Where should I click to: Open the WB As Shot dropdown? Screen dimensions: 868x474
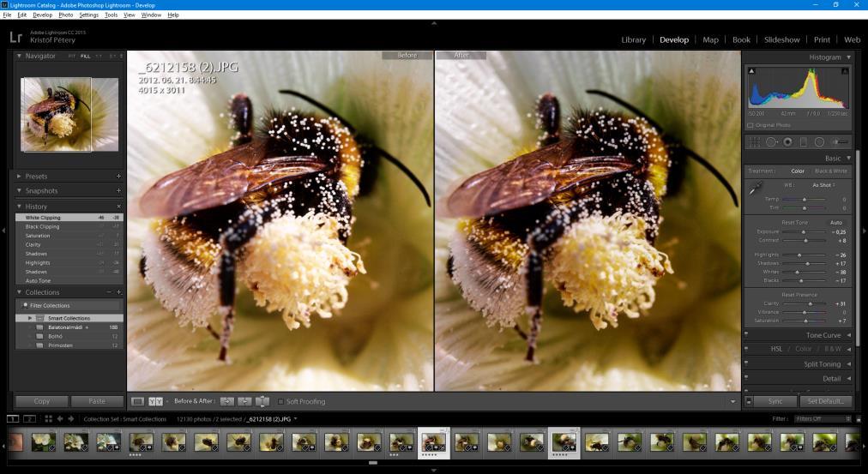(823, 185)
